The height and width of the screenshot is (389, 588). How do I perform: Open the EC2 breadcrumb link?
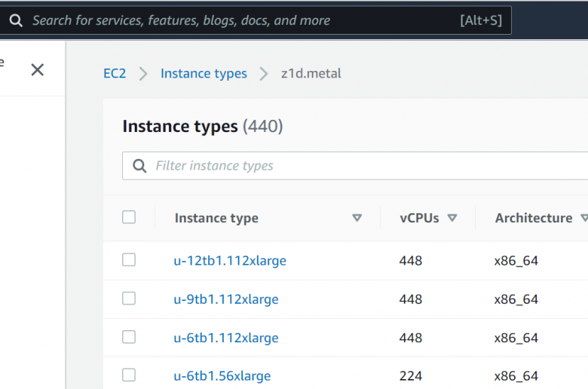click(115, 74)
